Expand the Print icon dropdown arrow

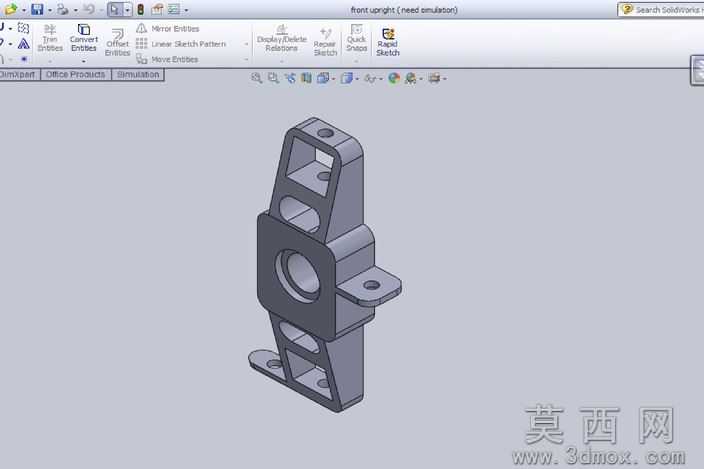(75, 10)
